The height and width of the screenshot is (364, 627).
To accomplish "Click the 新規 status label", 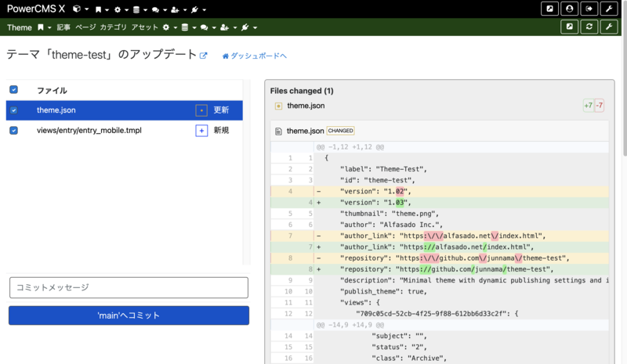I will (221, 130).
